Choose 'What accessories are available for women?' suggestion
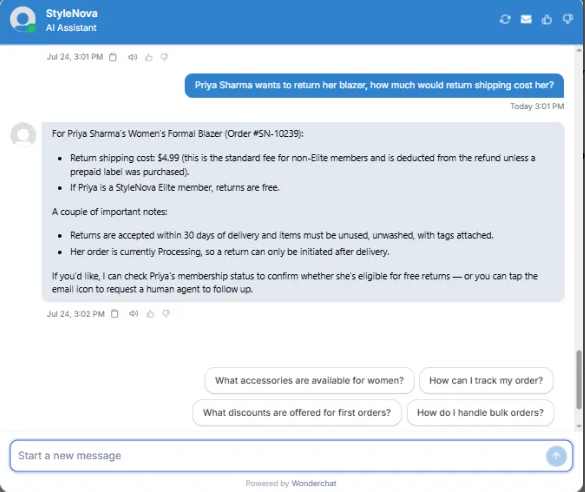This screenshot has height=492, width=585. (x=309, y=380)
